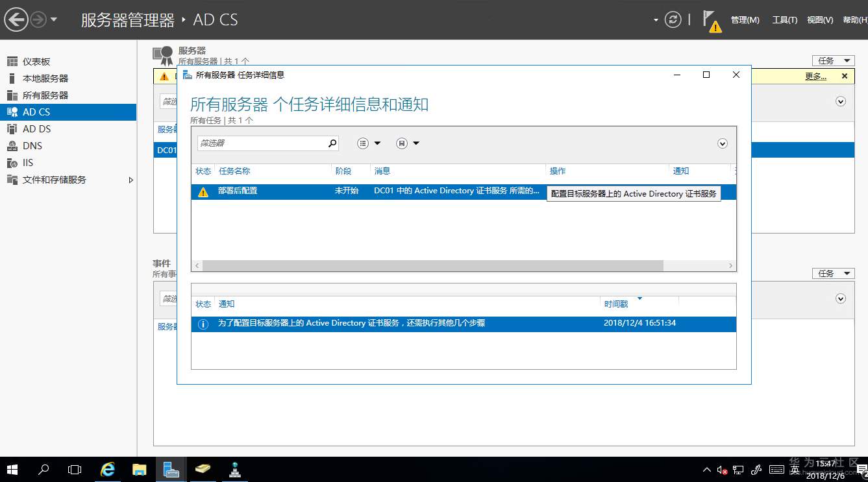Viewport: 868px width, 482px height.
Task: Click the task list scroll right arrow
Action: 730,266
